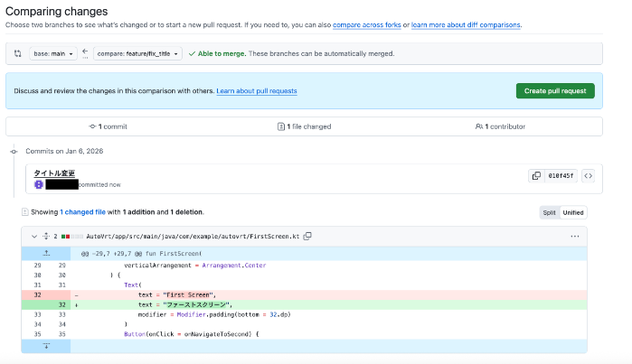Click the committer avatar icon

pos(39,184)
